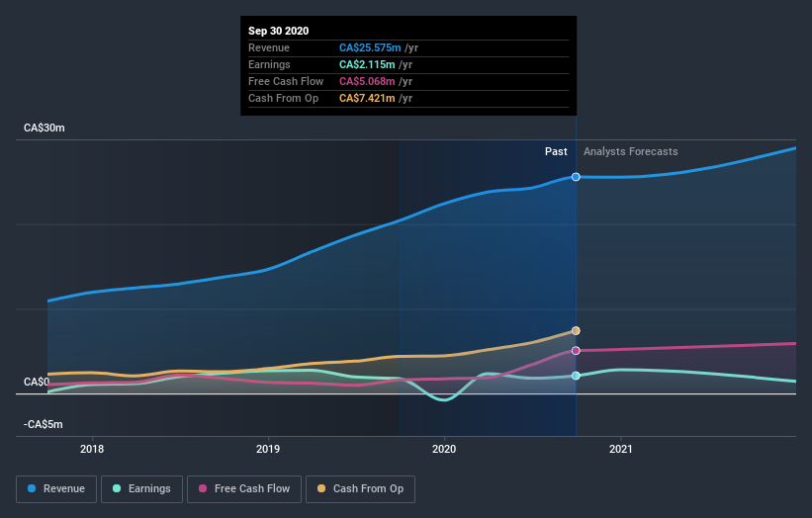This screenshot has height=518, width=812.
Task: Click the CA$25.575m revenue value
Action: click(x=370, y=47)
